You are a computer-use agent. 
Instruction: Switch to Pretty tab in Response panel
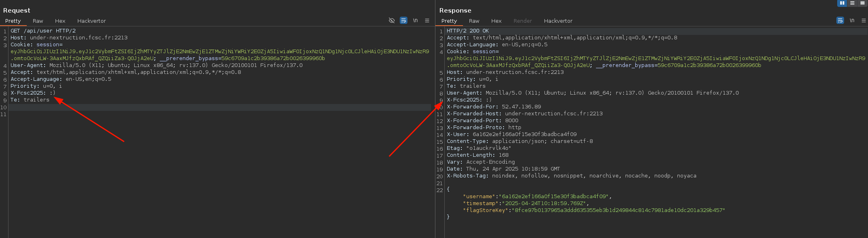pos(449,21)
